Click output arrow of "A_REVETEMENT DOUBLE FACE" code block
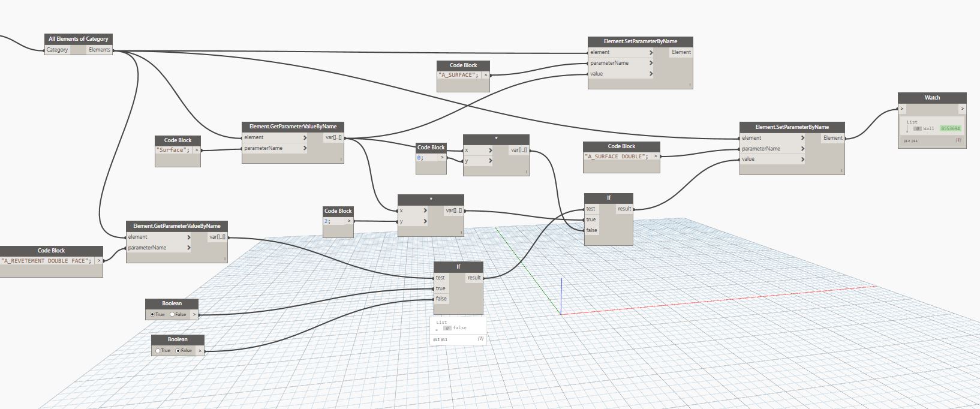This screenshot has height=409, width=980. pyautogui.click(x=98, y=260)
